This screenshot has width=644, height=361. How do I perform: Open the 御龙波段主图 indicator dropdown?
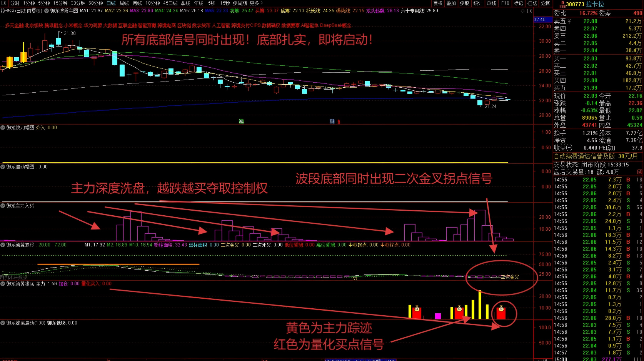[47, 11]
